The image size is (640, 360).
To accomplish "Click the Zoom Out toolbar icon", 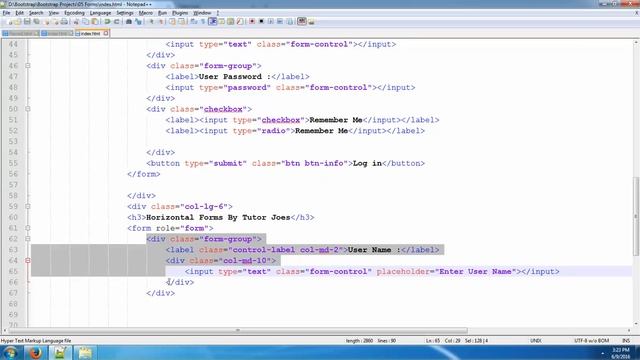I will (x=161, y=21).
